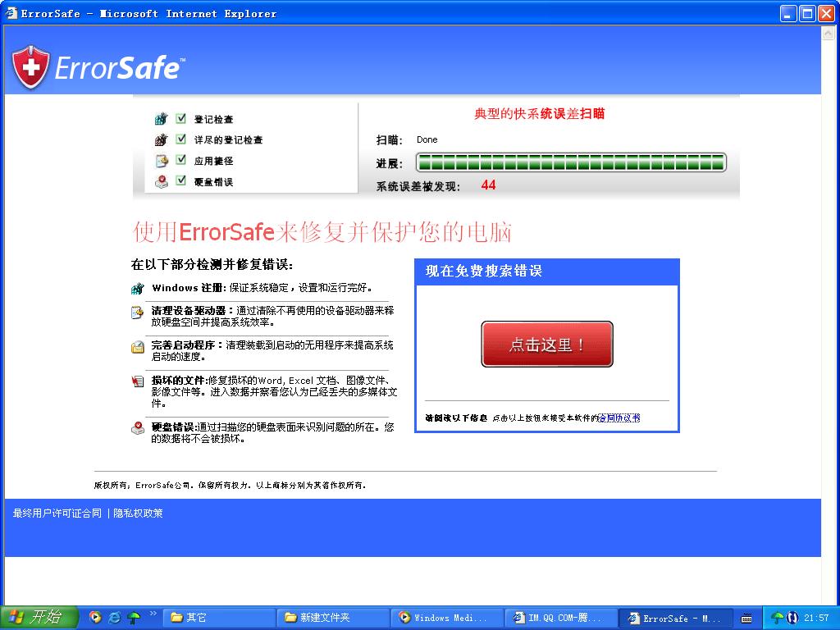Click the copyright line 版权所有：ErrorSafe公司
Image resolution: width=840 pixels, height=630 pixels.
(230, 486)
